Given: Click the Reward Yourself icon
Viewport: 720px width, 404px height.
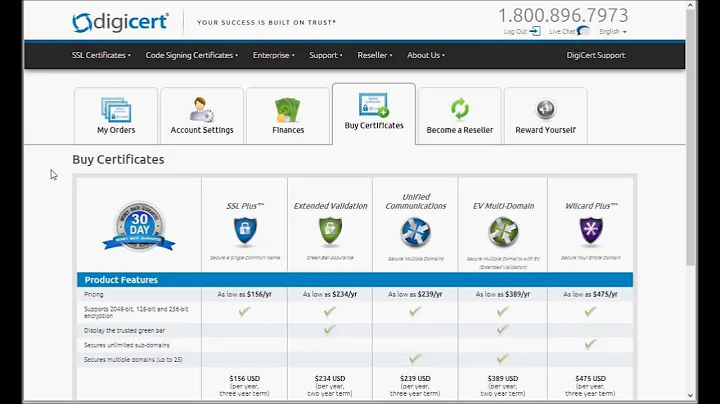Looking at the screenshot, I should pos(546,109).
